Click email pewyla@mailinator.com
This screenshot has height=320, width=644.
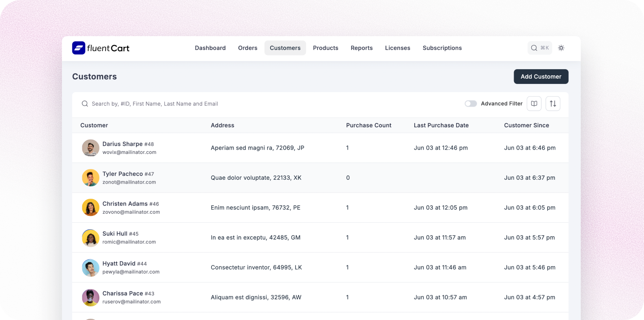[x=131, y=272]
